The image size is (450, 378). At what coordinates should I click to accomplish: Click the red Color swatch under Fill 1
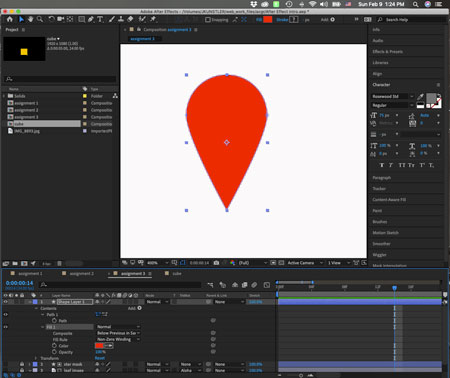pyautogui.click(x=99, y=346)
